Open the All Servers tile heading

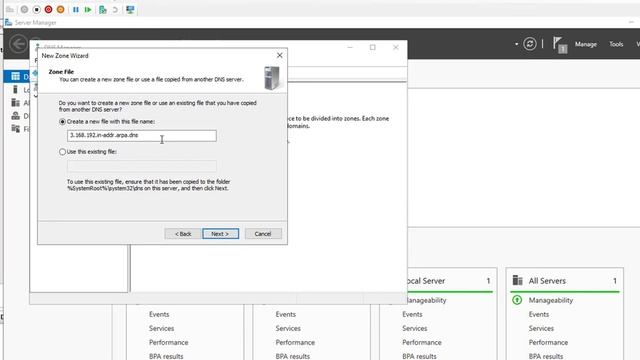tap(547, 281)
